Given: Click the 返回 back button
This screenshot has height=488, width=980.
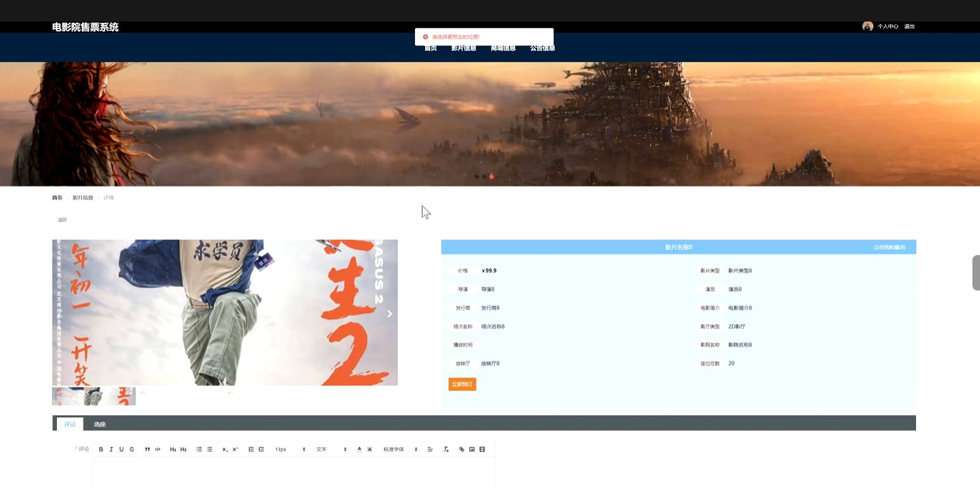Looking at the screenshot, I should point(62,220).
